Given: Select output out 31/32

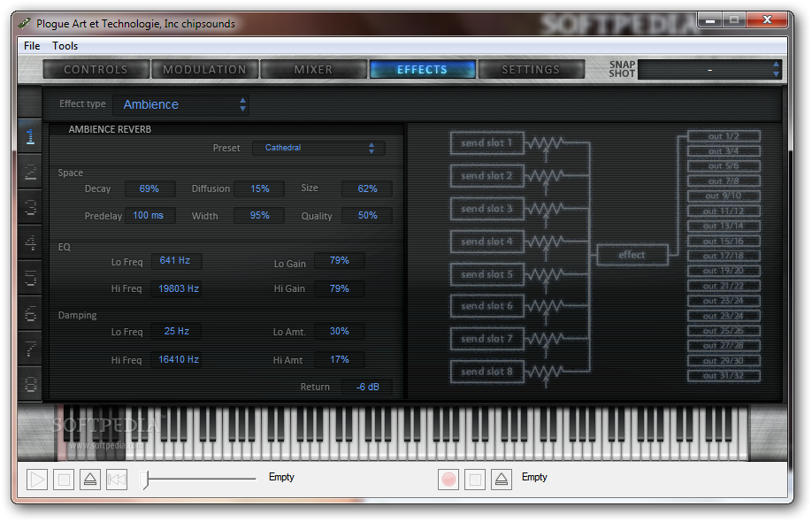Looking at the screenshot, I should click(x=724, y=376).
